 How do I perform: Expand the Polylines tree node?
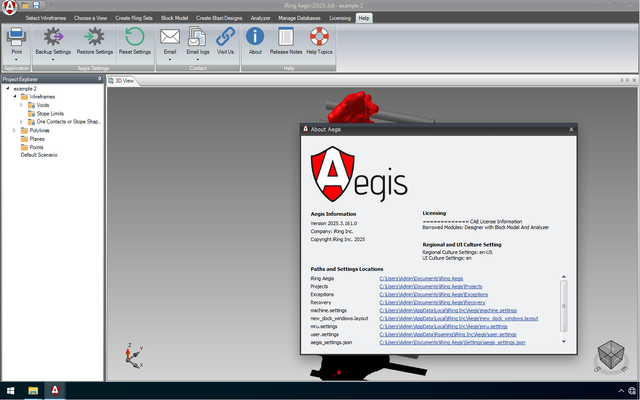click(x=14, y=130)
